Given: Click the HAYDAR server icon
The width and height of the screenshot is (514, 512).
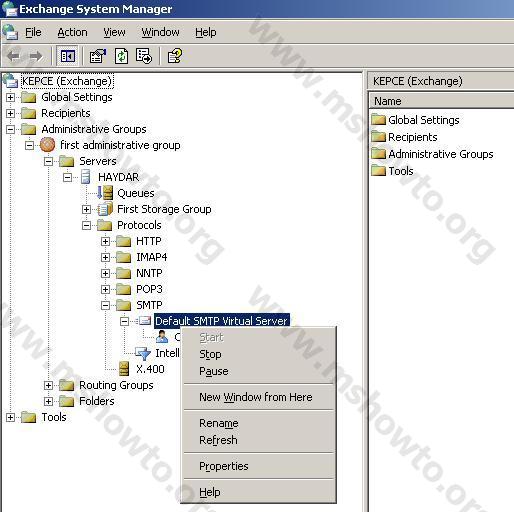Looking at the screenshot, I should point(86,177).
